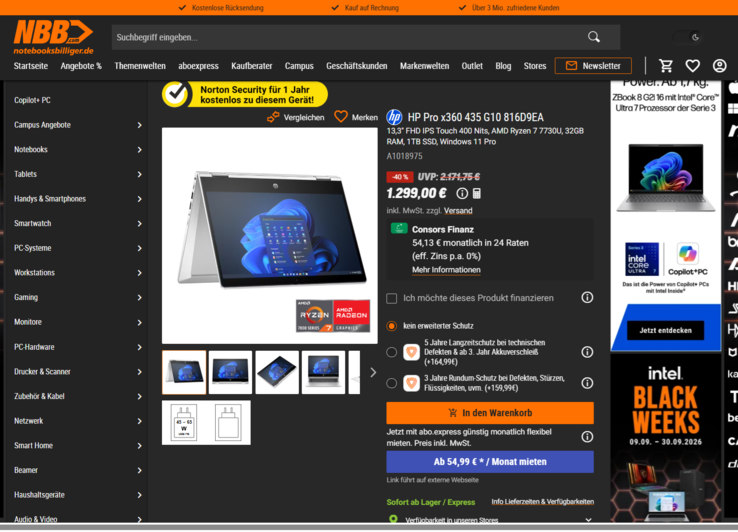Screen dimensions: 738x532
Task: Select 'kein erweiterter Schutz' radio button
Action: click(391, 326)
